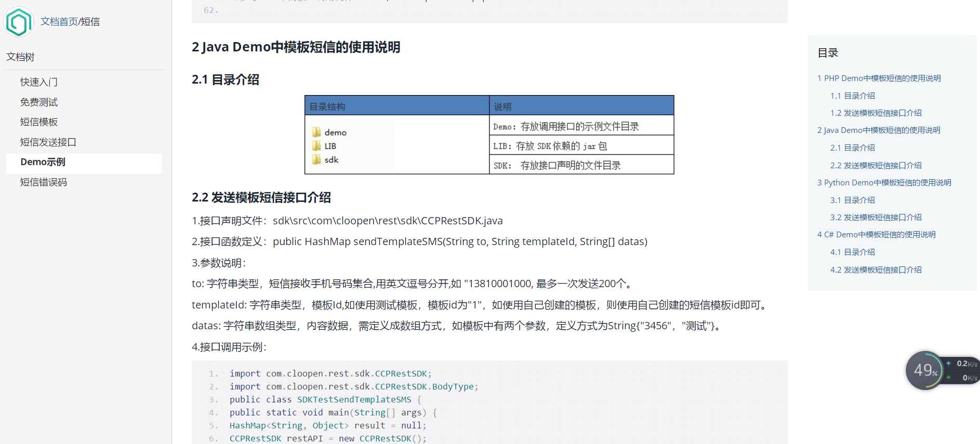Click the 目录结构 table header
Screen dimensions: 980x444
tap(397, 106)
